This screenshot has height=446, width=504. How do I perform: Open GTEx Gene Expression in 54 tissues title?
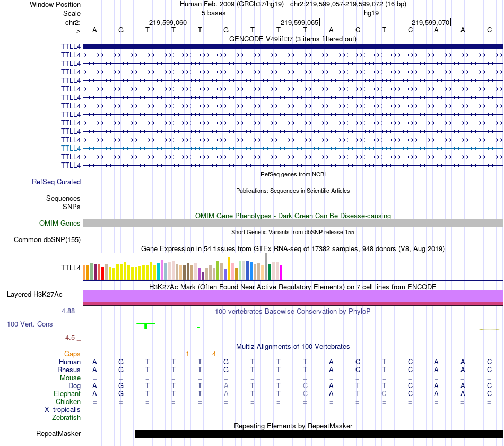(x=293, y=248)
